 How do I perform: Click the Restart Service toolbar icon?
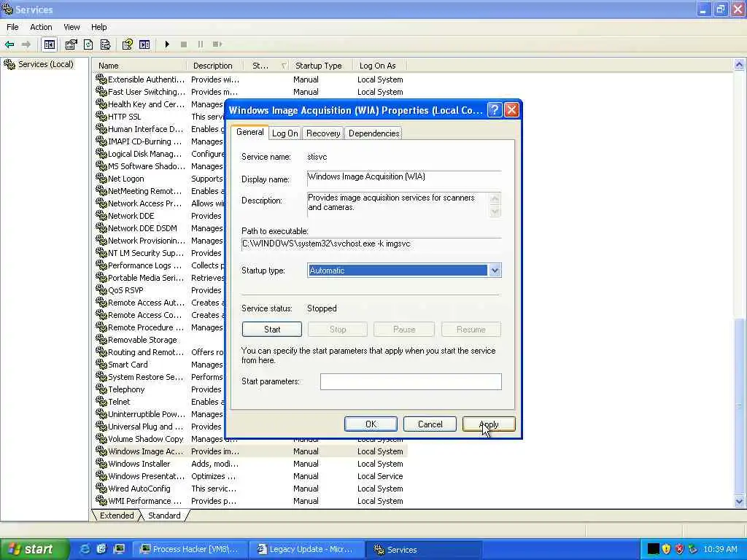(217, 44)
